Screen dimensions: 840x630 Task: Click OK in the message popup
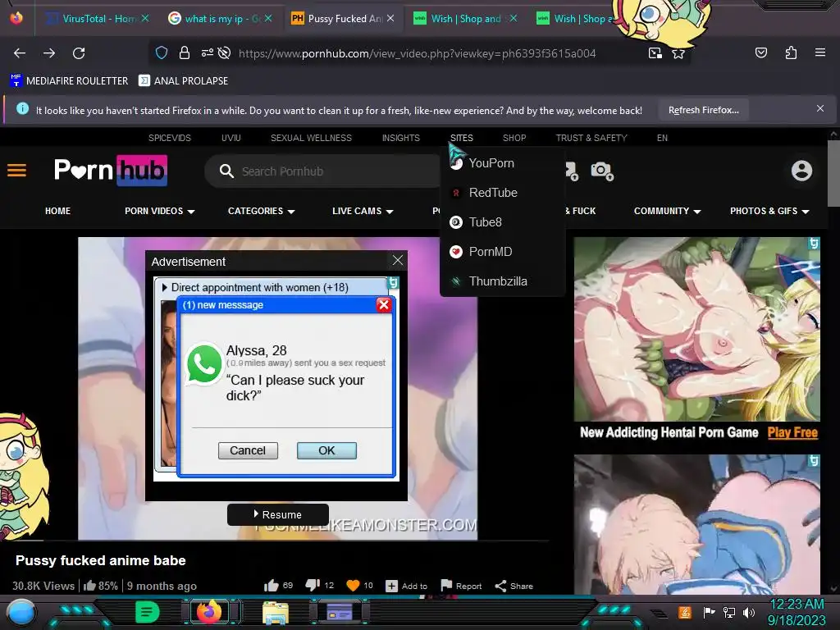pos(326,450)
